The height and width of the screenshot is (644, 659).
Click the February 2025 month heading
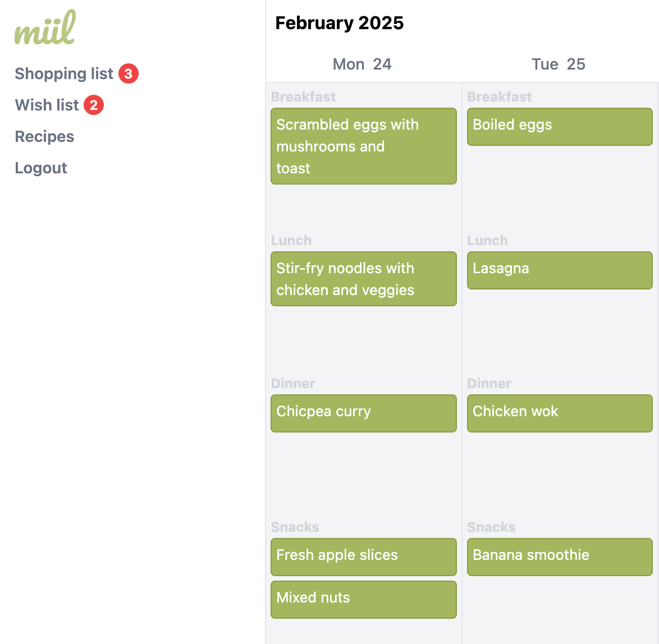(339, 23)
